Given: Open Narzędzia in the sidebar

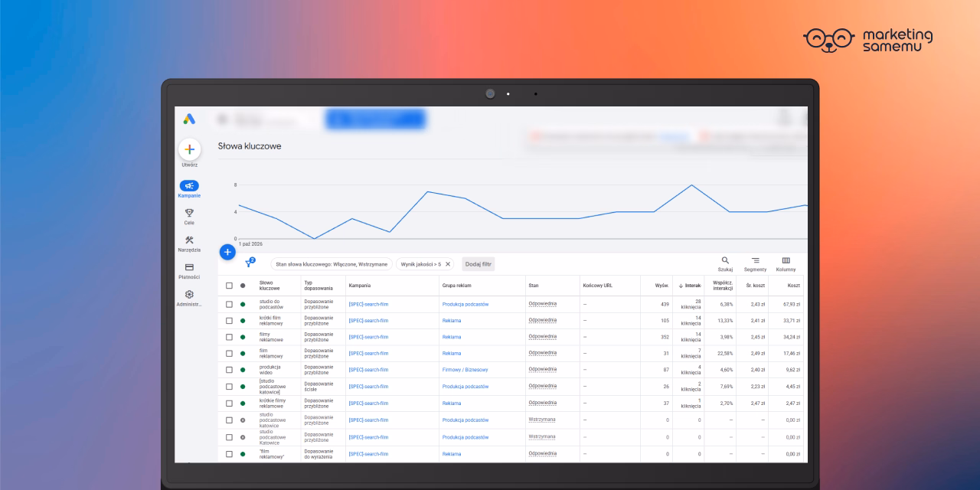Looking at the screenshot, I should [x=189, y=244].
